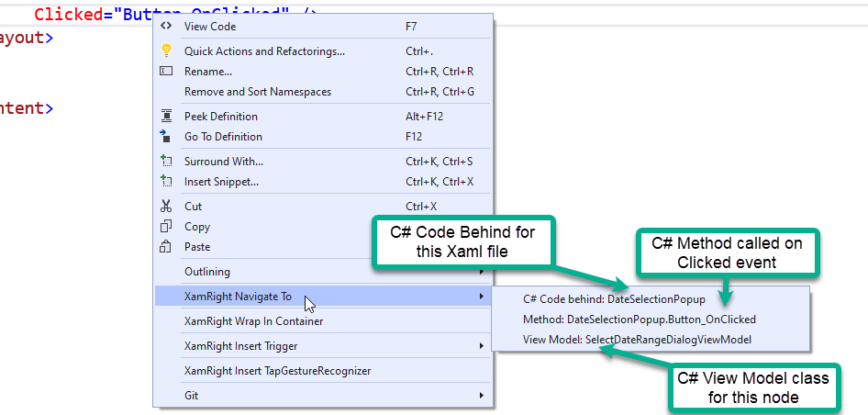Screen dimensions: 868x415
Task: Click the Peek Definition icon
Action: pos(166,116)
